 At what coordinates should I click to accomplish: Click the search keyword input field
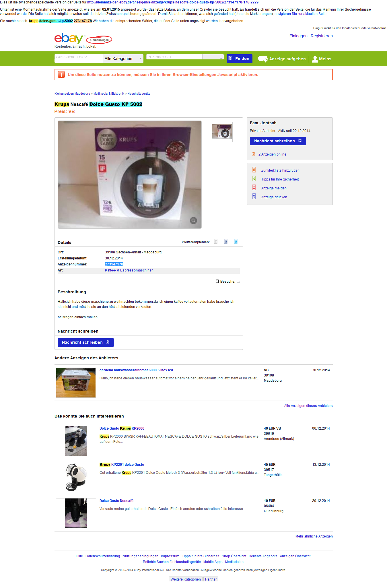tap(79, 57)
